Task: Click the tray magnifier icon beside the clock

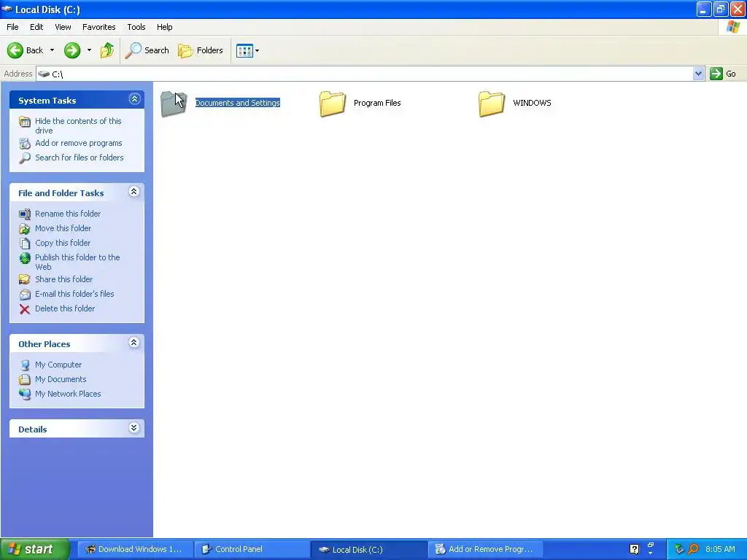Action: [x=694, y=549]
